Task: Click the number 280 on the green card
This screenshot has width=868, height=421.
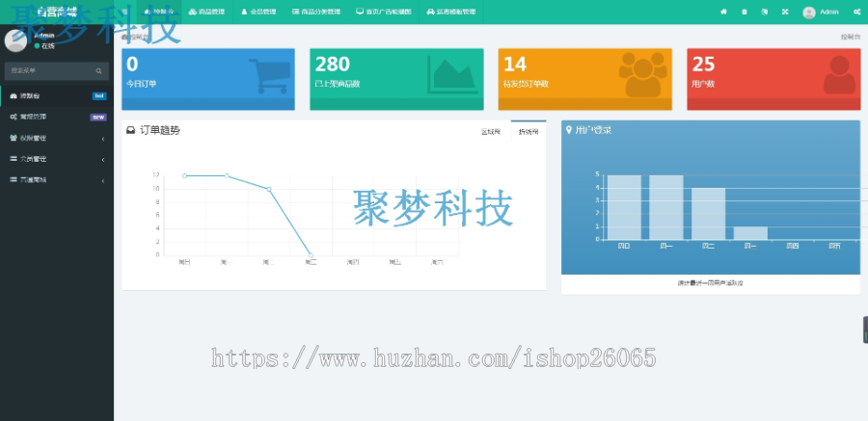Action: 332,65
